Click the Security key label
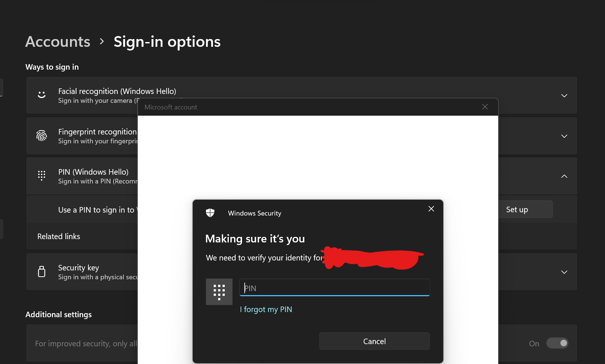 click(x=78, y=268)
